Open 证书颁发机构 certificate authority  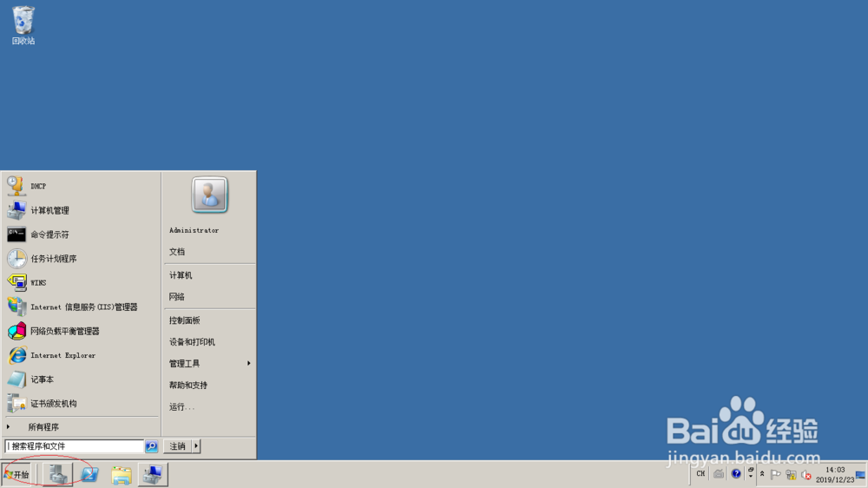tap(82, 403)
